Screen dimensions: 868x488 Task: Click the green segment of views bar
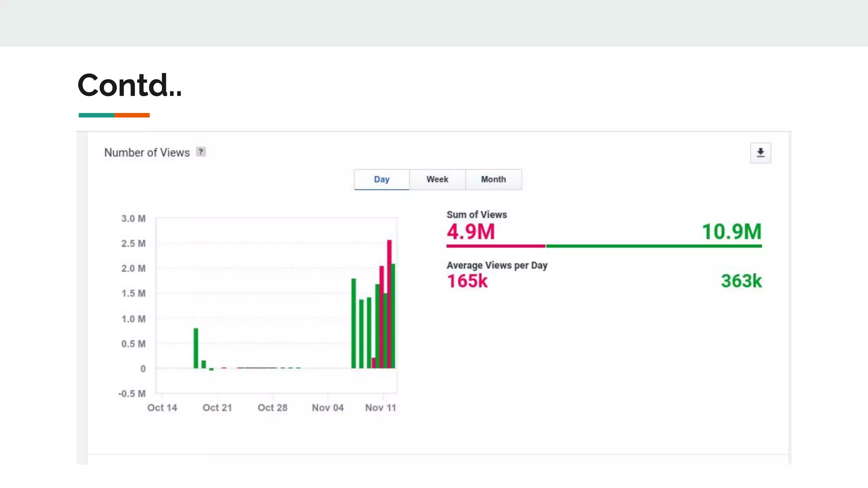654,246
